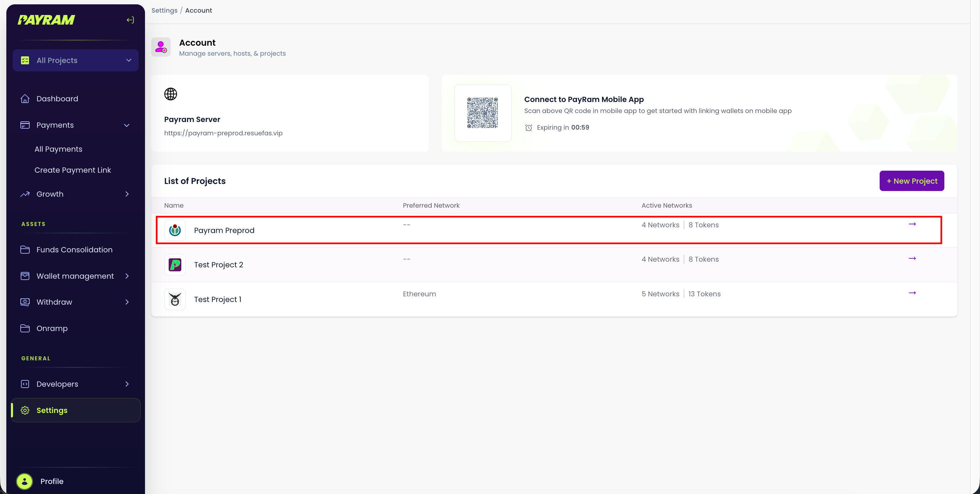
Task: Collapse the Payments menu section
Action: click(127, 125)
